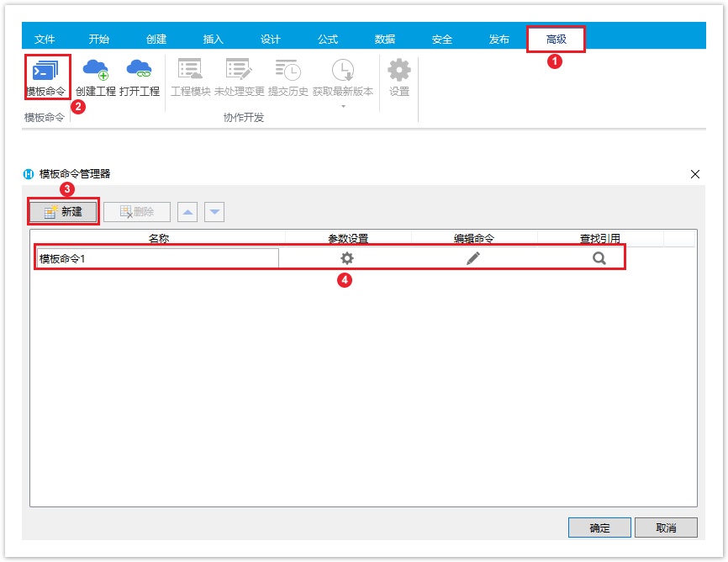The height and width of the screenshot is (562, 728).
Task: Click the 名称 column header
Action: click(158, 238)
